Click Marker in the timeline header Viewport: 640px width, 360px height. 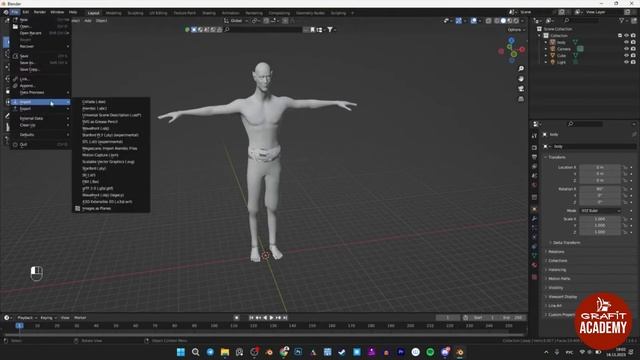[80, 318]
